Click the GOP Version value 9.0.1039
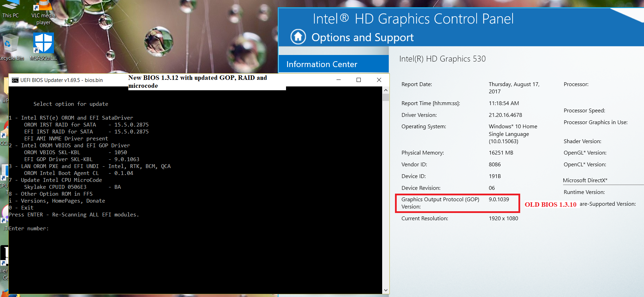The height and width of the screenshot is (297, 644). 499,199
